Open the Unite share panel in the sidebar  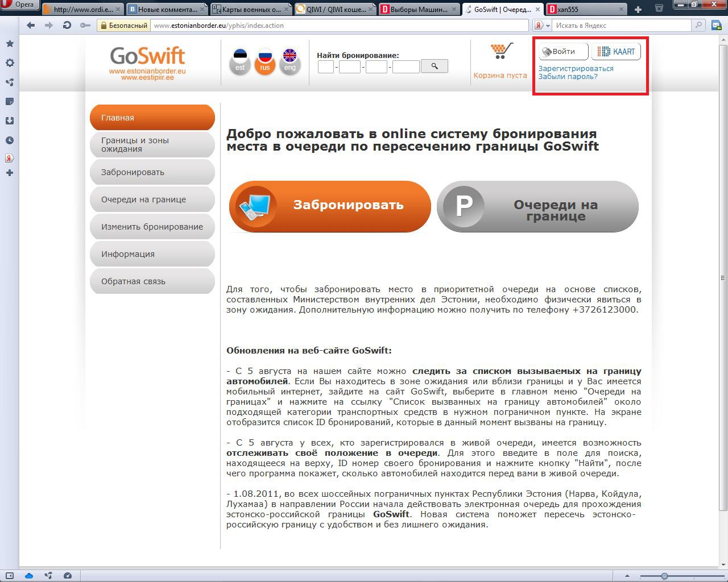tap(10, 82)
